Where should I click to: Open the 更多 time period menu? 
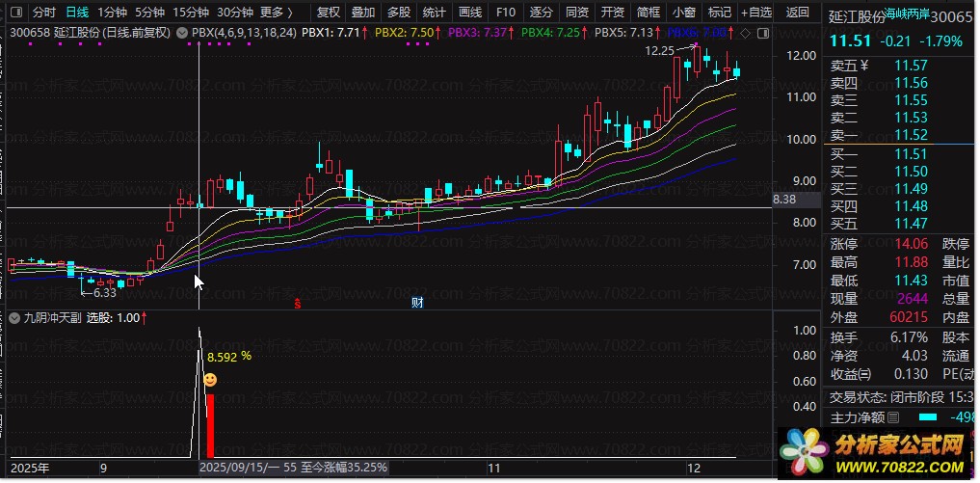[277, 13]
